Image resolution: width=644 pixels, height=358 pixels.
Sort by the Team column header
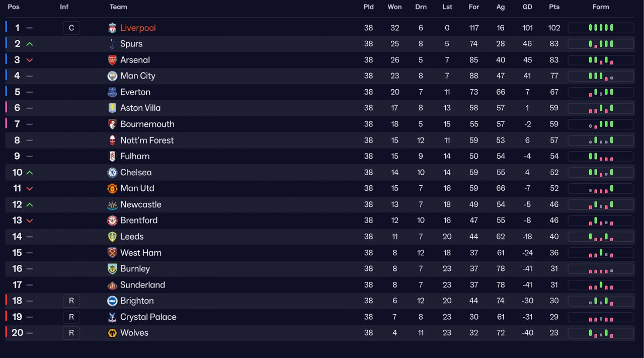pyautogui.click(x=118, y=7)
